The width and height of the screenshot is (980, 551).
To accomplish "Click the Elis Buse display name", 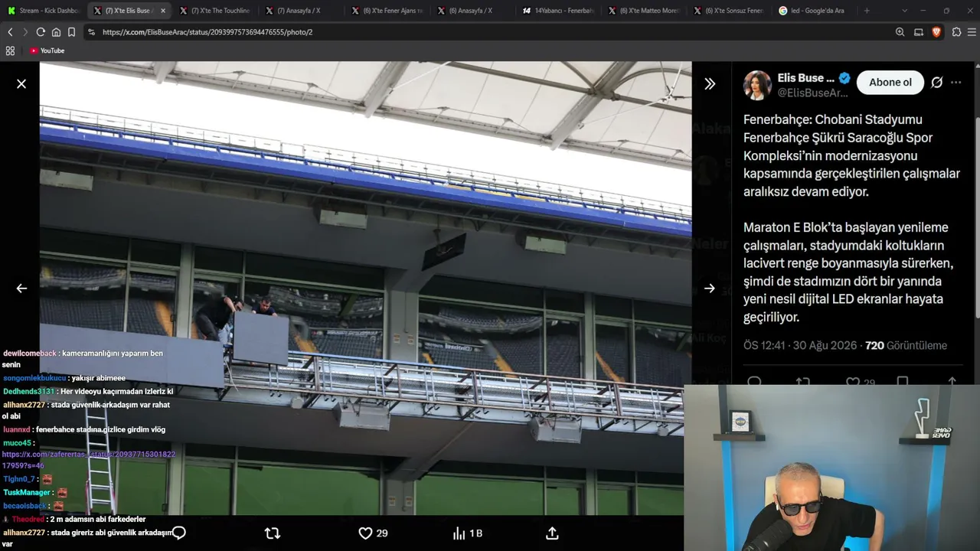I will coord(806,78).
